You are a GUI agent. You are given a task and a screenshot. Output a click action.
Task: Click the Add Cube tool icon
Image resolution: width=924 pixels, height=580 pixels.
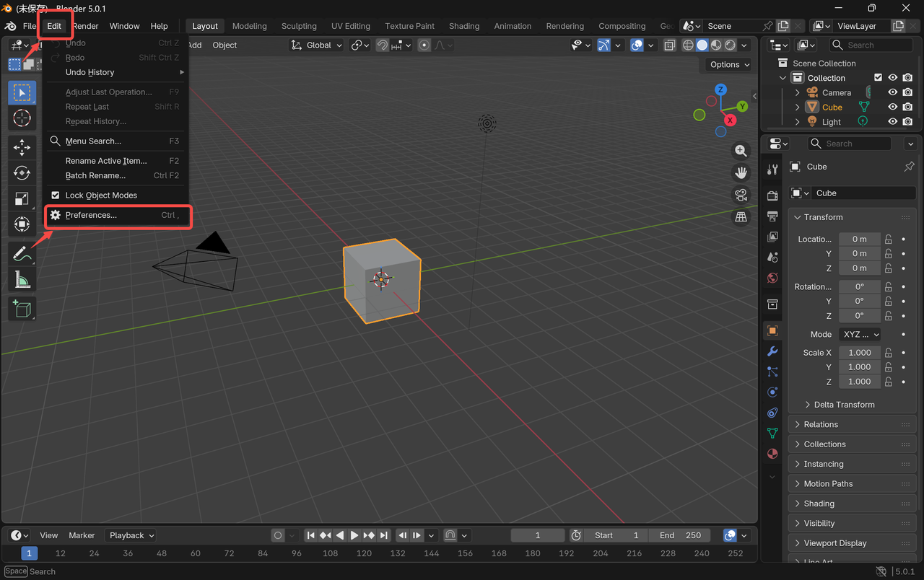click(22, 309)
